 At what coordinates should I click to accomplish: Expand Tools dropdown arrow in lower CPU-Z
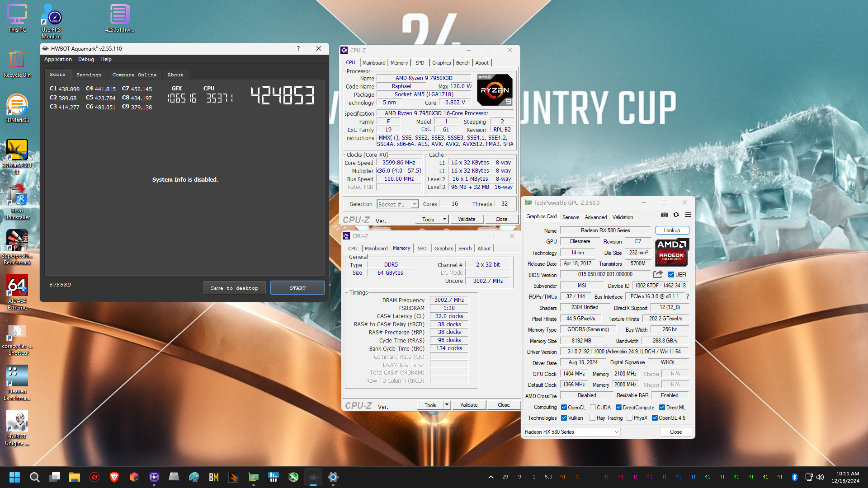coord(447,405)
